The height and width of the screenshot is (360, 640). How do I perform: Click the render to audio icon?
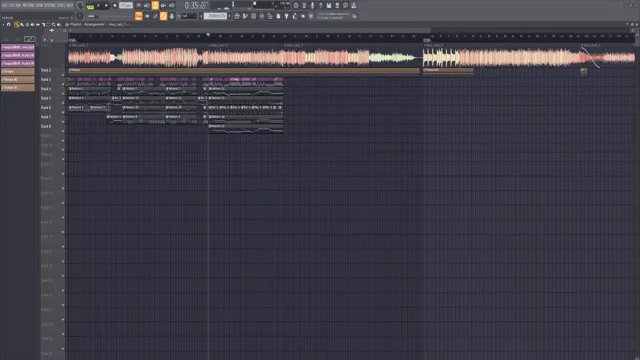coord(337,5)
